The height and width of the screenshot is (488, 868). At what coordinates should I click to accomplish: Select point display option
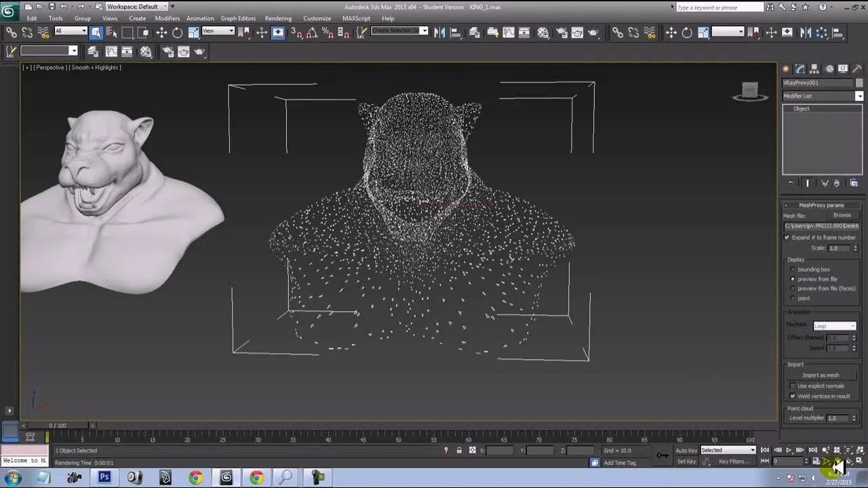pos(792,298)
